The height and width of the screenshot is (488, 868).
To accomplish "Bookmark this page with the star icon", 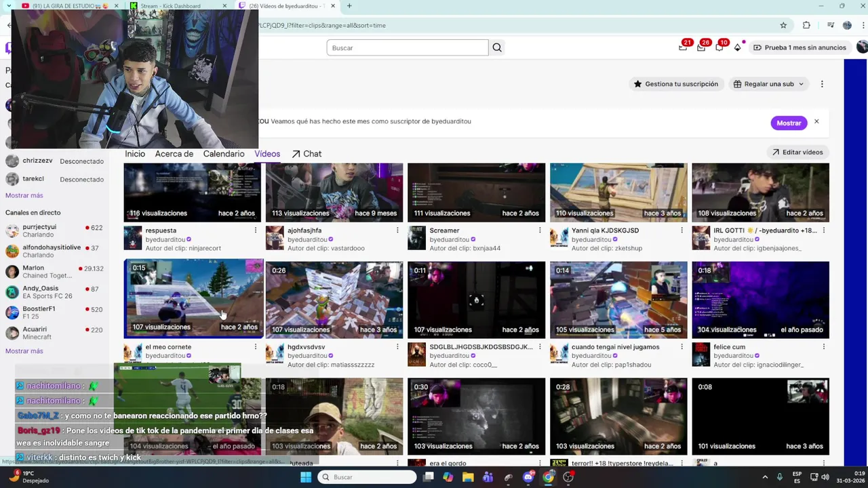I will [783, 25].
